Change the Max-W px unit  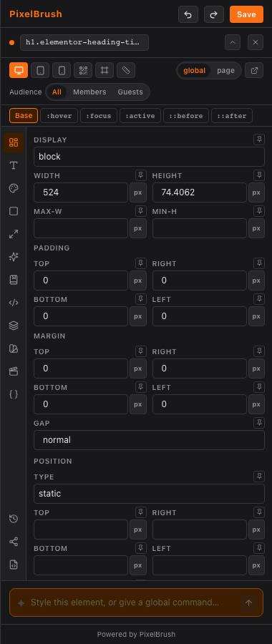click(138, 228)
